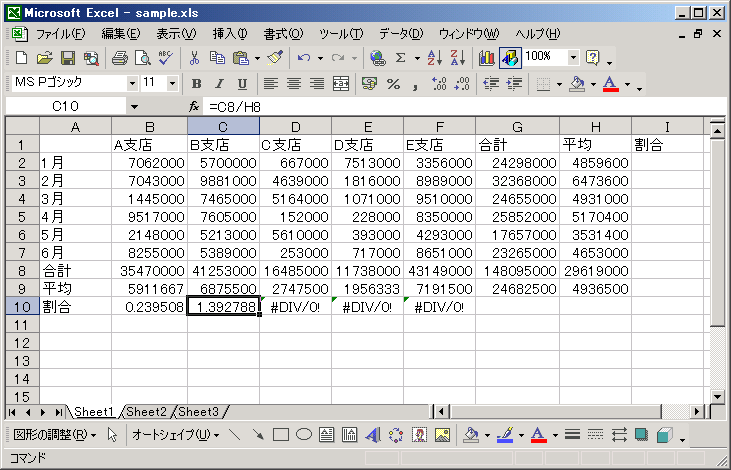Viewport: 731px width, 470px height.
Task: Insert hyperlink with the globe icon
Action: click(378, 58)
